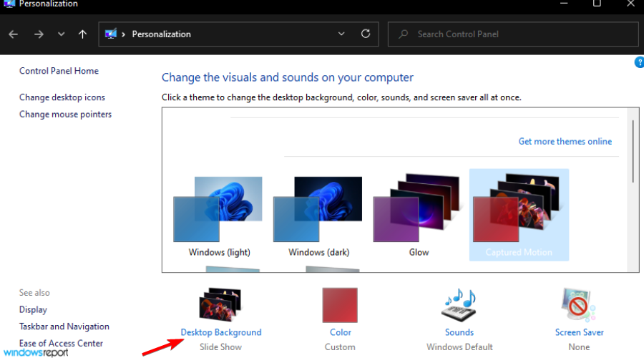644x358 pixels.
Task: Open the Sounds link
Action: click(x=459, y=332)
